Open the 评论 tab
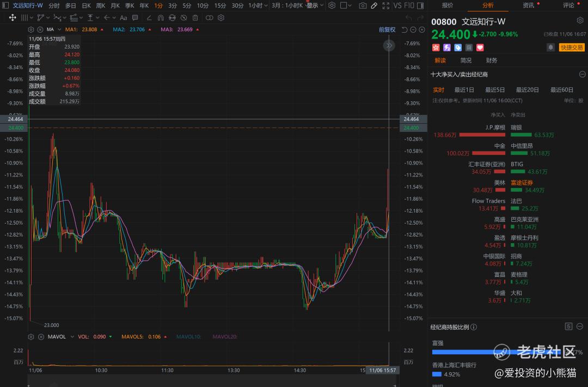 [x=568, y=5]
